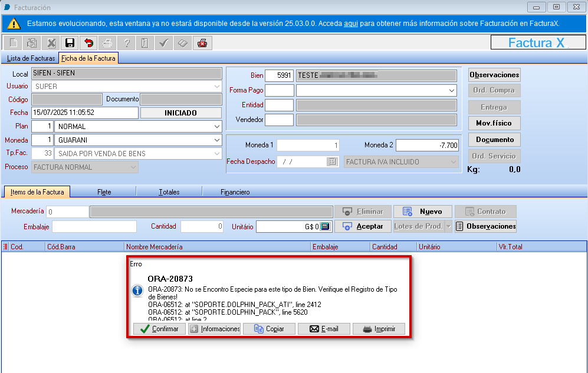The width and height of the screenshot is (588, 373).
Task: Open the Fecha Despacho calendar icon
Action: [332, 162]
